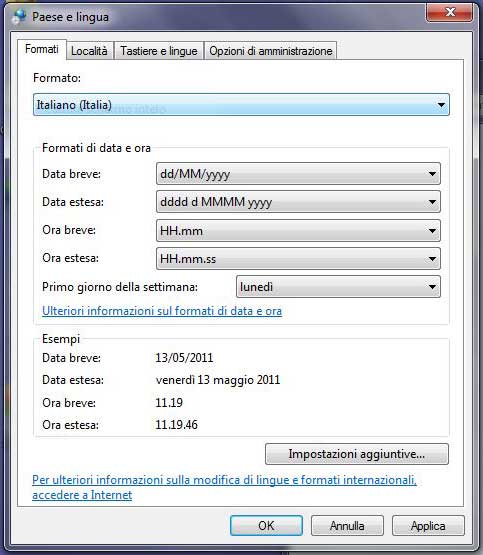
Task: Select the Opzioni di amministrazione tab
Action: coord(270,51)
